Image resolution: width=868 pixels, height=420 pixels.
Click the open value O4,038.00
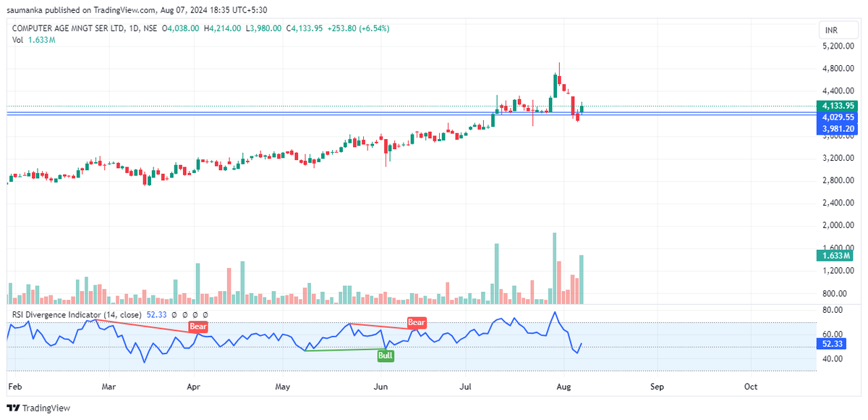pyautogui.click(x=182, y=28)
